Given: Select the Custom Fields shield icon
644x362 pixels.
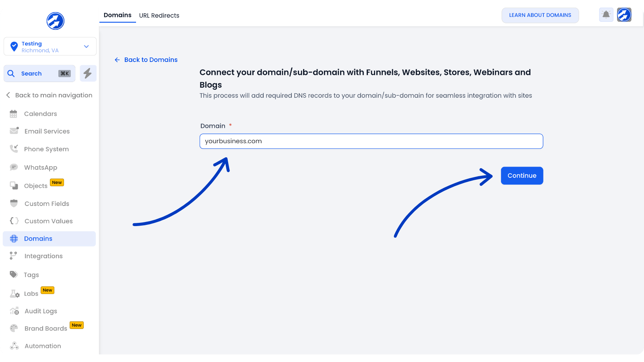Looking at the screenshot, I should (x=14, y=203).
